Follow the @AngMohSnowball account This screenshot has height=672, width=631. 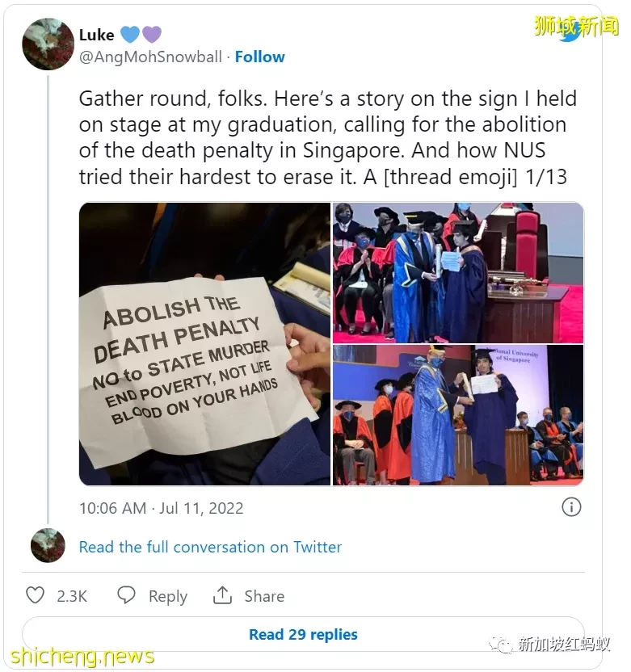tap(260, 57)
